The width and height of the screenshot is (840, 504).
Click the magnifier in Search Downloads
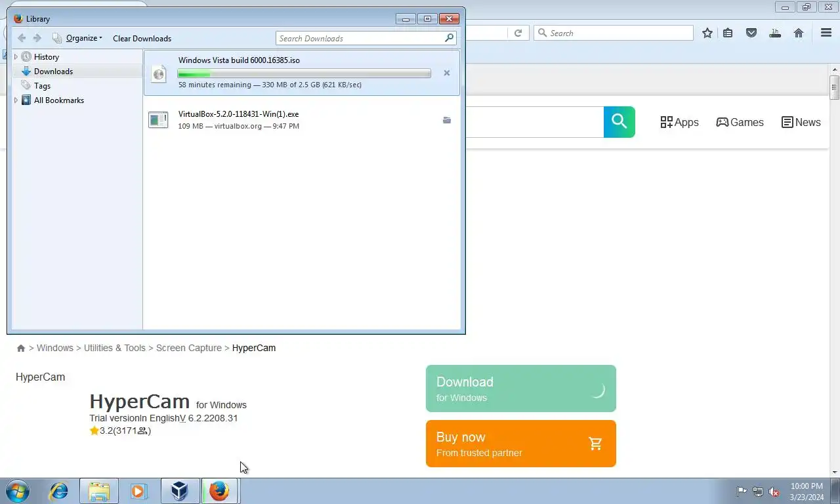[x=450, y=38]
